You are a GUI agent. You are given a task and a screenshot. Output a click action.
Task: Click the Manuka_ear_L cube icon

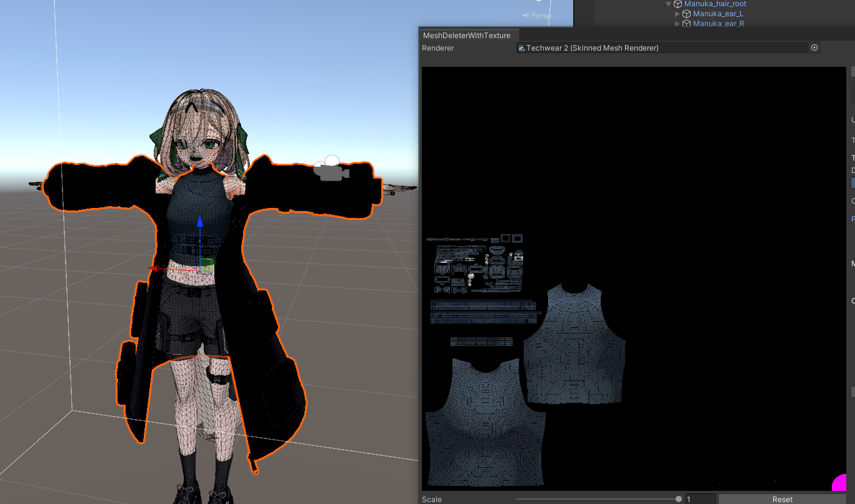(686, 14)
